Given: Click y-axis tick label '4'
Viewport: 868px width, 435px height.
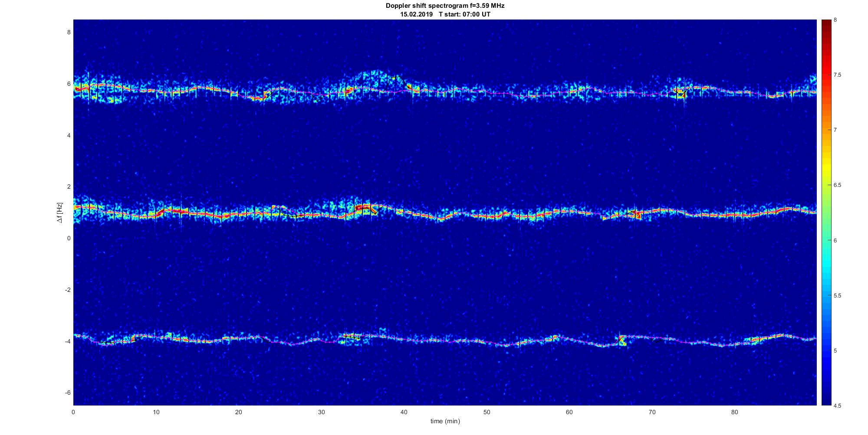Looking at the screenshot, I should 69,135.
